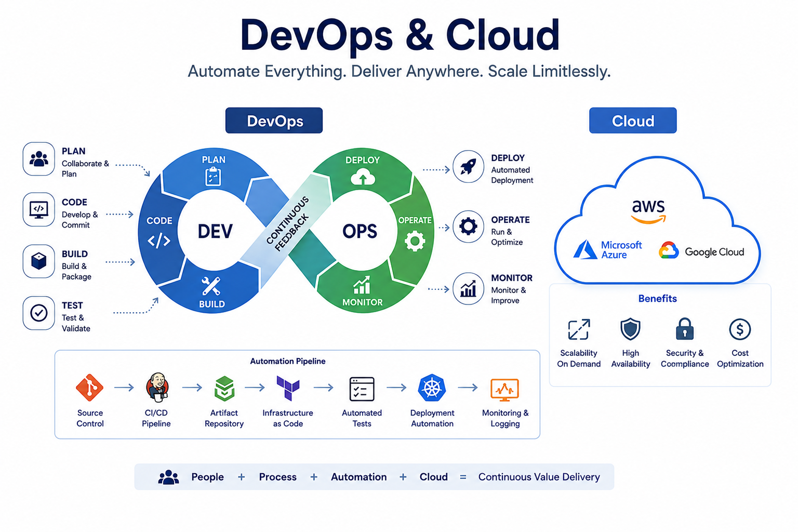Click the Automated Deployment description
The width and height of the screenshot is (798, 532).
point(512,175)
